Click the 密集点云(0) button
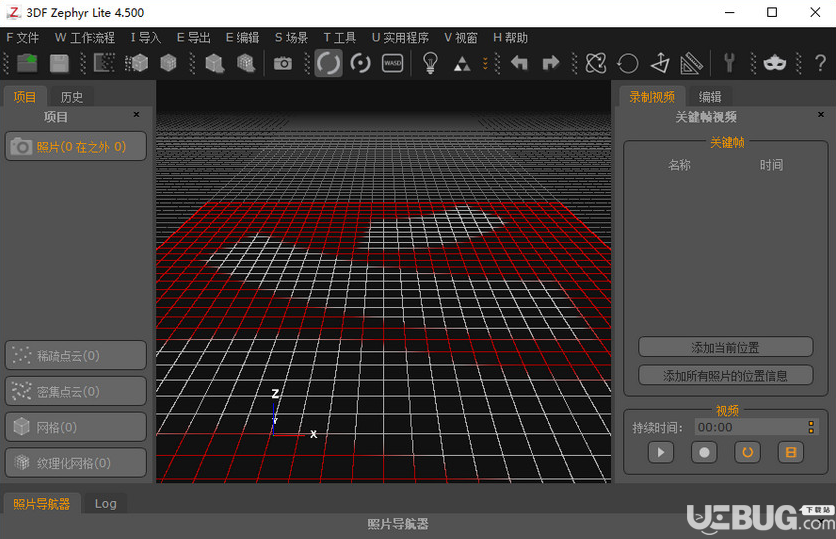 tap(76, 391)
